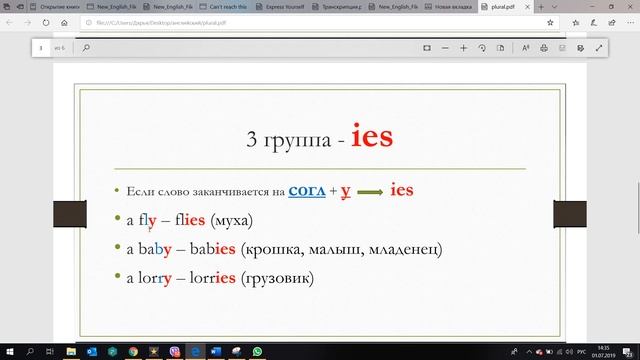
Task: Click the word 'flies' on the slide
Action: click(190, 220)
